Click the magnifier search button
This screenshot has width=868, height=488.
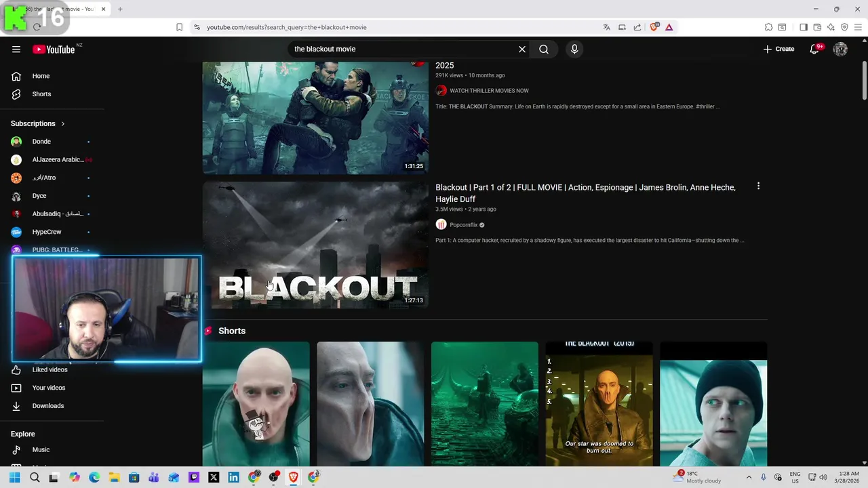[544, 49]
